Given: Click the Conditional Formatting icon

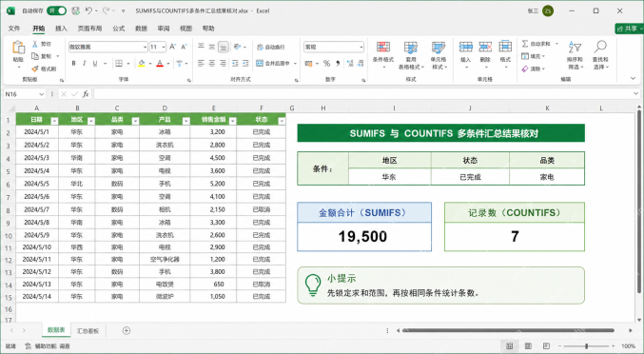Looking at the screenshot, I should point(383,48).
